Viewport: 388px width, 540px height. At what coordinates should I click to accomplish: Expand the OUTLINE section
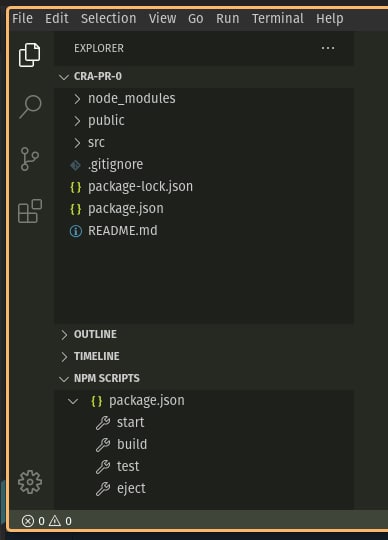click(x=204, y=334)
